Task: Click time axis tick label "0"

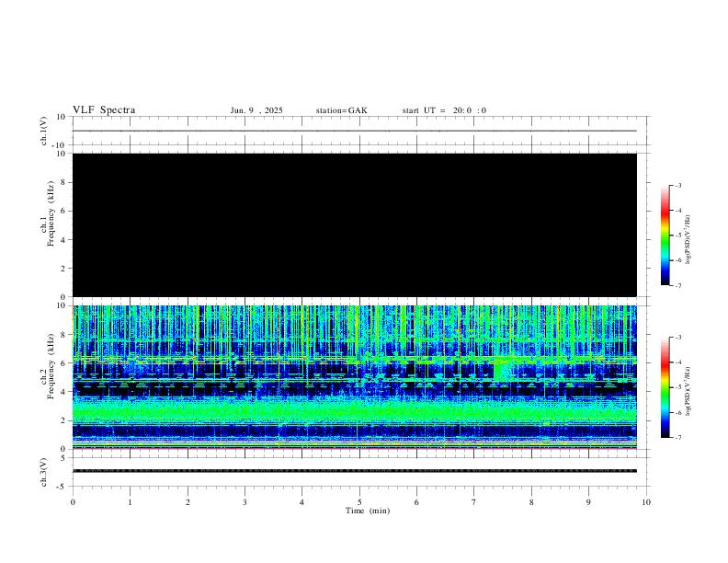Action: coord(73,502)
